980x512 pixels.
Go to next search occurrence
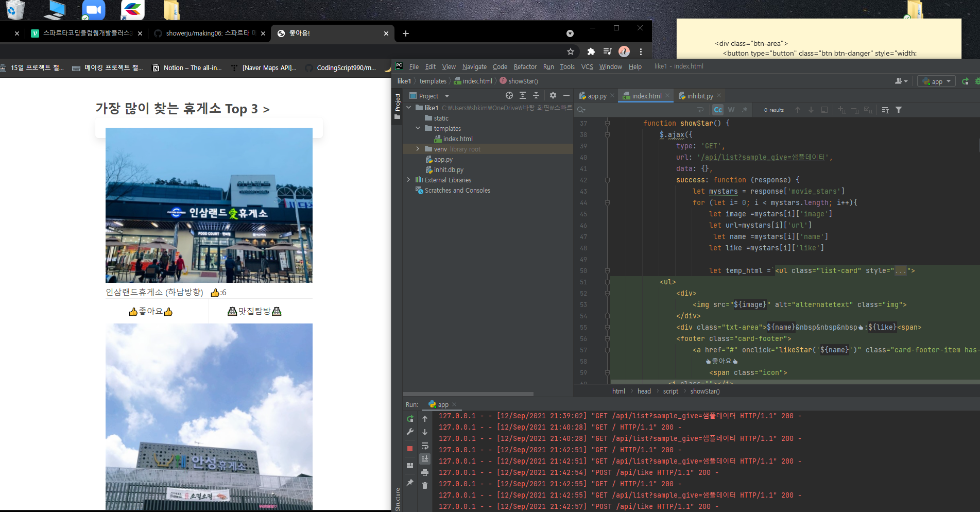(x=811, y=110)
